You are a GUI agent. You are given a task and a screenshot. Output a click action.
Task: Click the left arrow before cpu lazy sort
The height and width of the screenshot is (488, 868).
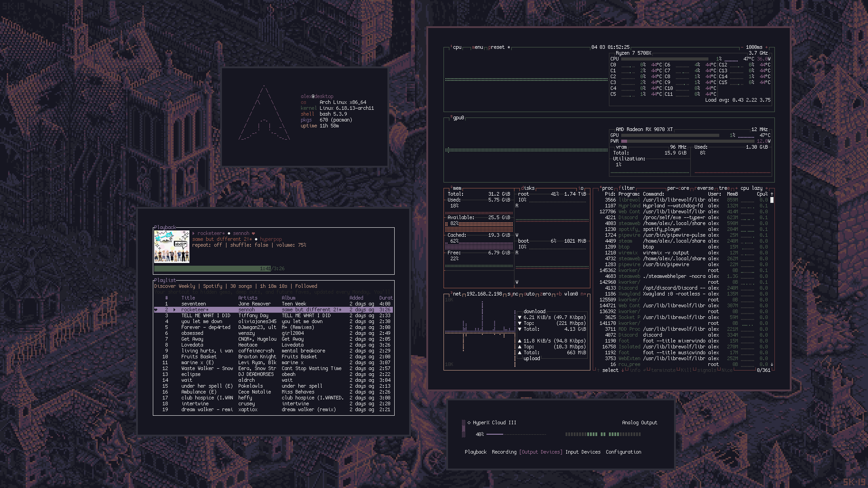pyautogui.click(x=736, y=188)
